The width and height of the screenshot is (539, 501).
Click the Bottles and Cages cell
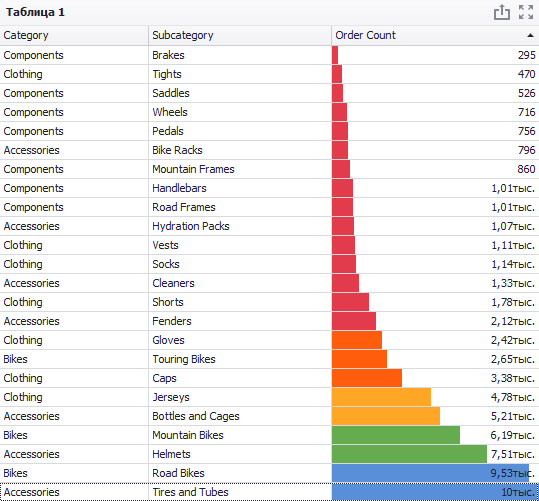pos(240,416)
